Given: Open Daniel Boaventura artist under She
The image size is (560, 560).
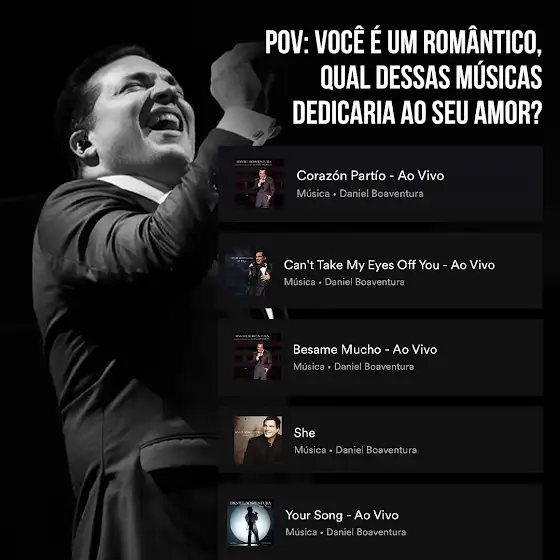Looking at the screenshot, I should (x=376, y=450).
